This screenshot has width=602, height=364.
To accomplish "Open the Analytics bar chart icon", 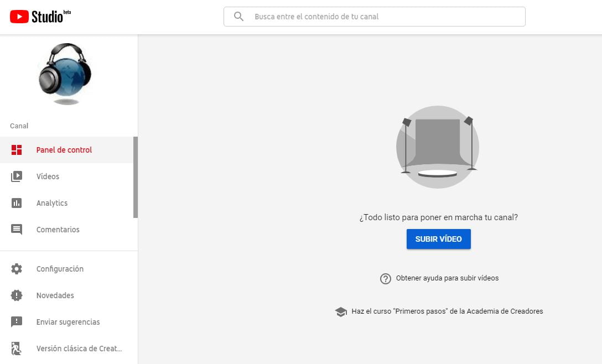I will click(x=17, y=203).
